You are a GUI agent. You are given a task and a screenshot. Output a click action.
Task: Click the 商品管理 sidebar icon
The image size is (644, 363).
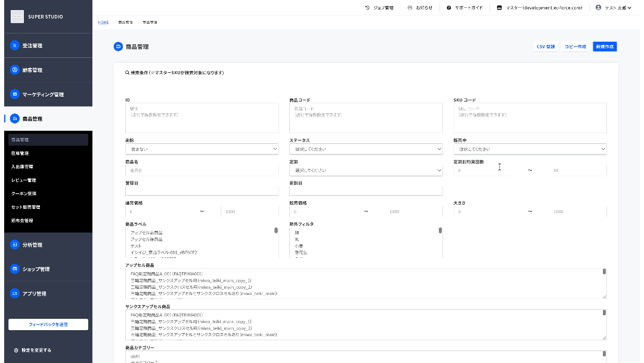tap(15, 119)
